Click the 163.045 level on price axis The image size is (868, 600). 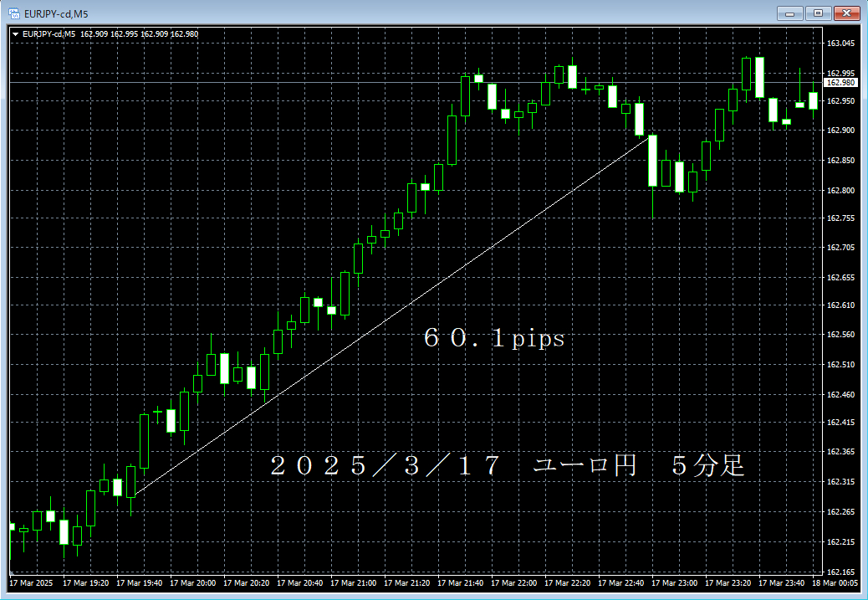click(x=840, y=44)
